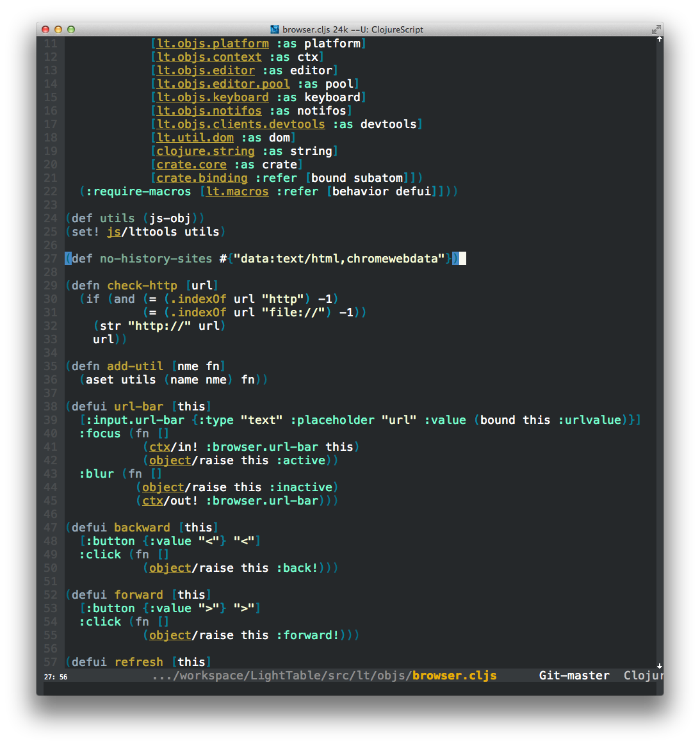Click 'lt.objs.keyboard' namespace on line 15

(213, 97)
